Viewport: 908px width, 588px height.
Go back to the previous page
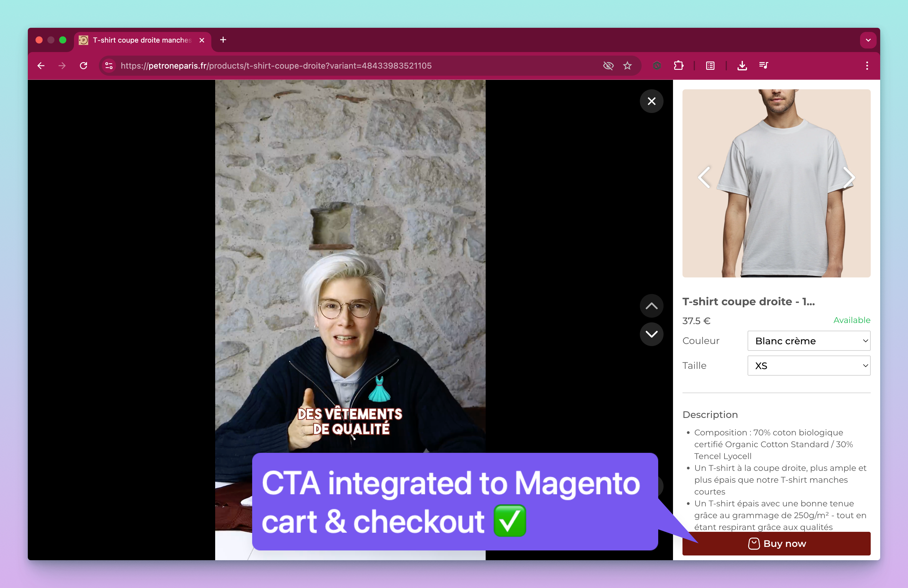coord(41,66)
